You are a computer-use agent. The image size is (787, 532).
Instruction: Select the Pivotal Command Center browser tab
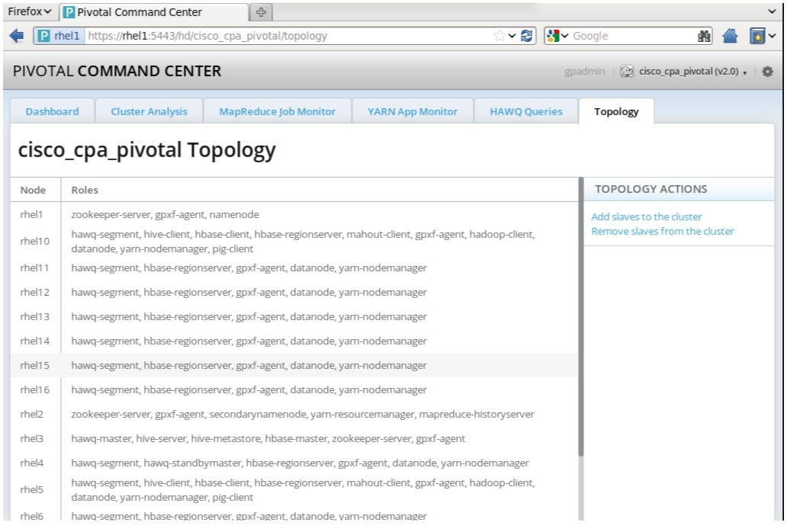tap(153, 12)
